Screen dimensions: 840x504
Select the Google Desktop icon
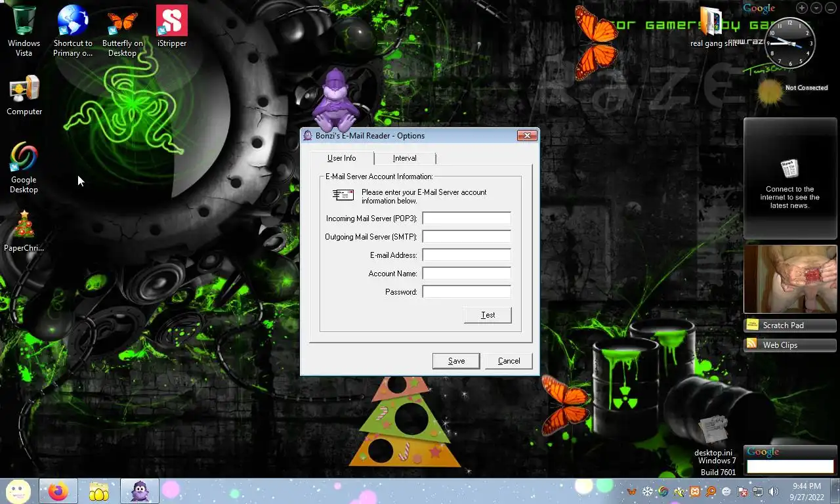[24, 167]
